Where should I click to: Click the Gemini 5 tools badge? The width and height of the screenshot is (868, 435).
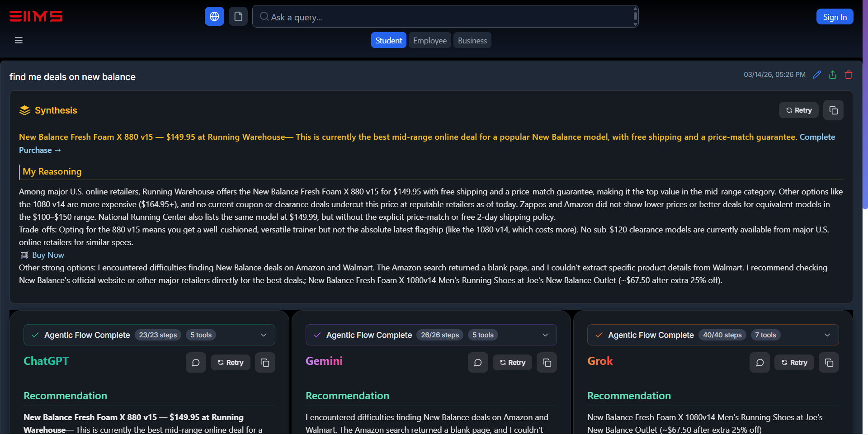click(x=483, y=335)
